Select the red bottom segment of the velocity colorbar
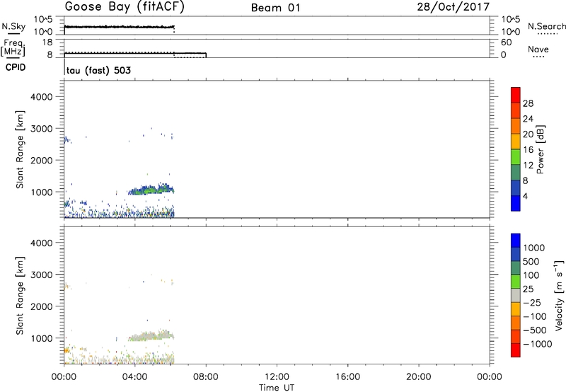Screen dimensions: 566x392 pyautogui.click(x=516, y=350)
